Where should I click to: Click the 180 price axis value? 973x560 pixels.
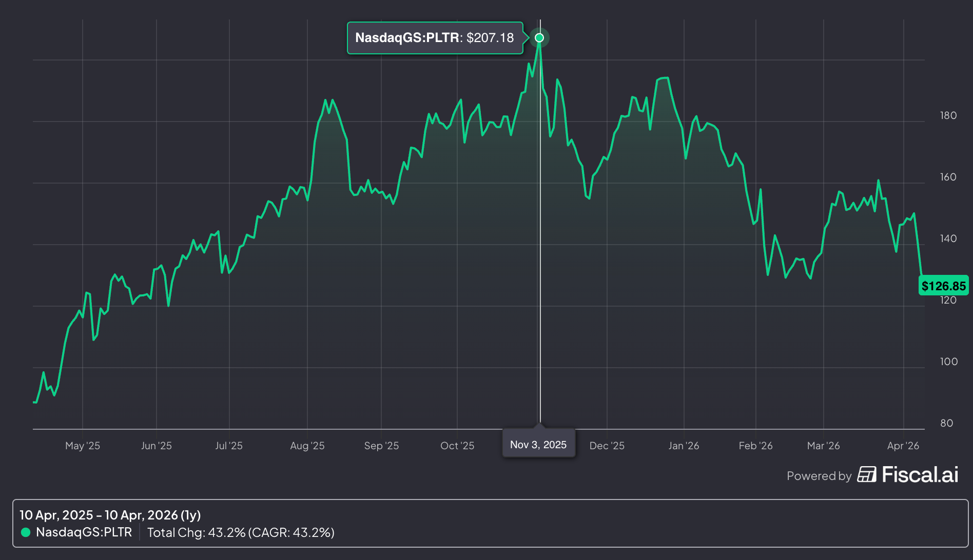pos(948,115)
